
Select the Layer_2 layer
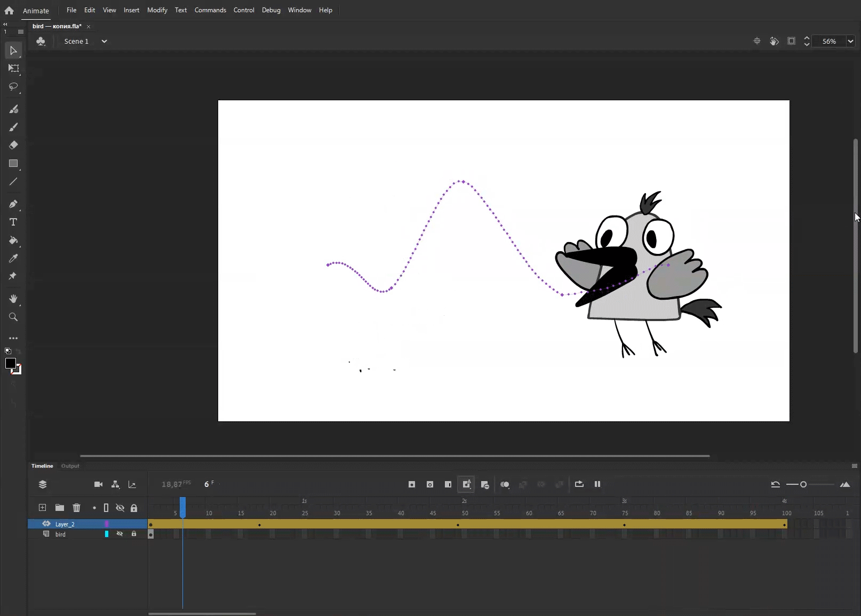65,524
